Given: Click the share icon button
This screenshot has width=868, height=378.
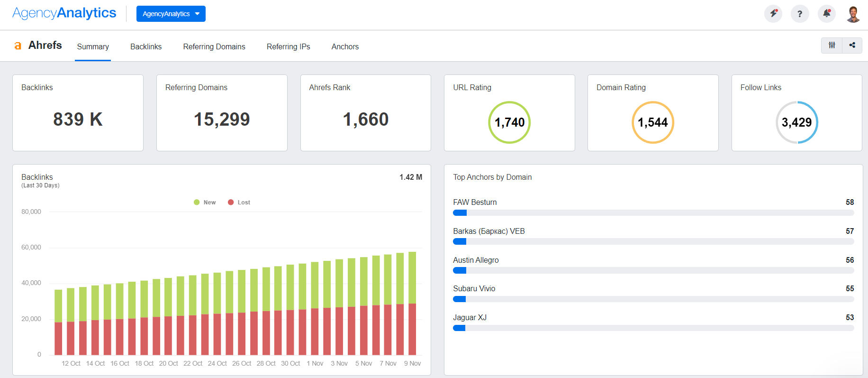Looking at the screenshot, I should point(852,45).
